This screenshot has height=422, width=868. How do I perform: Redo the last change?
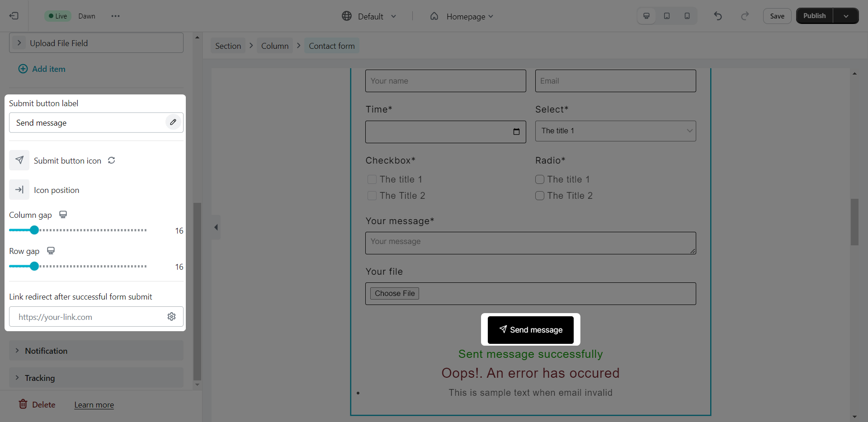[745, 16]
